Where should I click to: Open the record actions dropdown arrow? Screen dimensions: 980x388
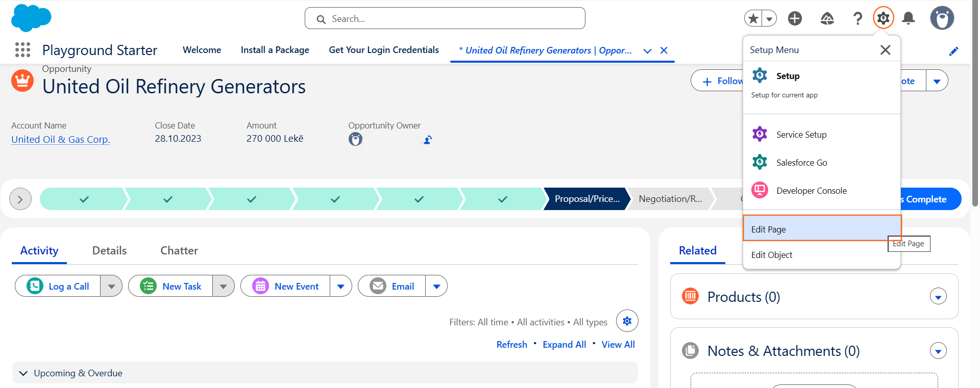(937, 81)
